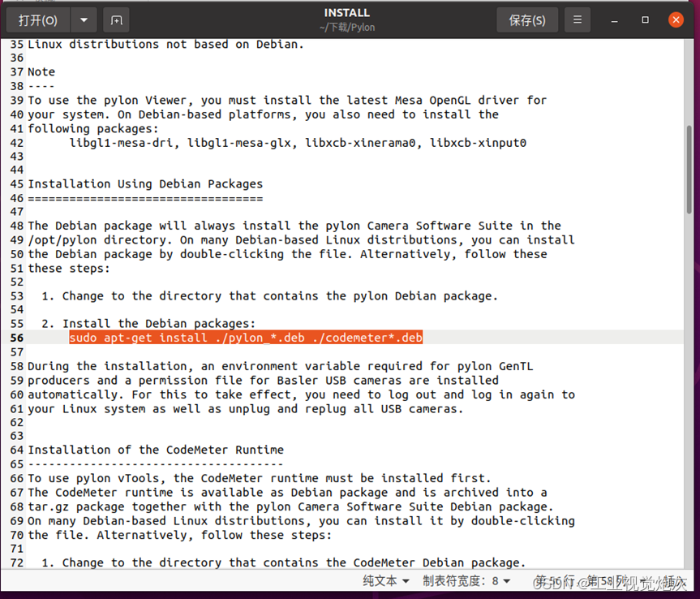This screenshot has height=599, width=700.
Task: Save the file with the 保存(S) button
Action: [x=527, y=20]
